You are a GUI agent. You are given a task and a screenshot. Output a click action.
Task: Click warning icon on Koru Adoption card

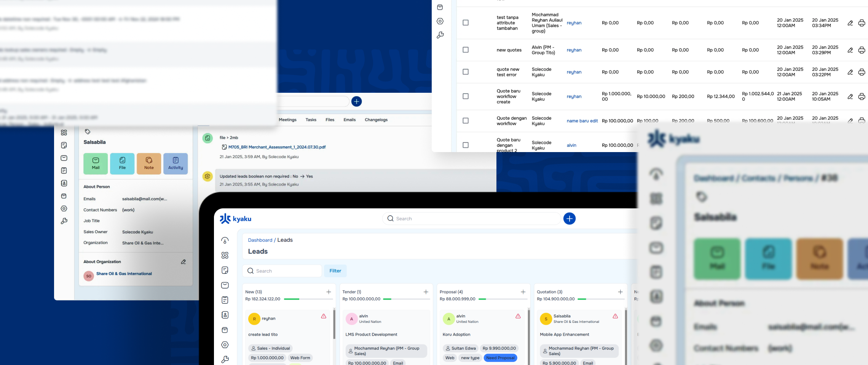(x=518, y=316)
